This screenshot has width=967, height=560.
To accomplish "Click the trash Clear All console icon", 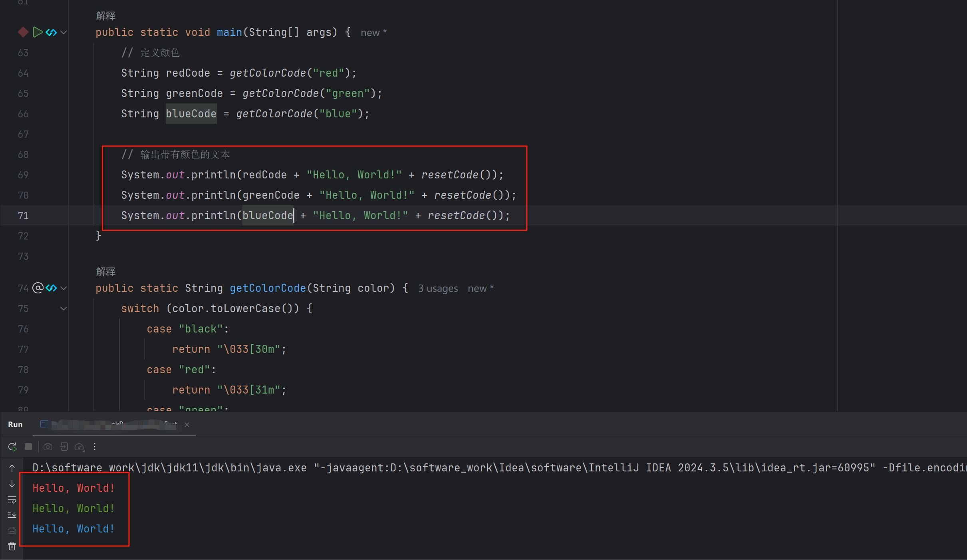I will tap(12, 546).
